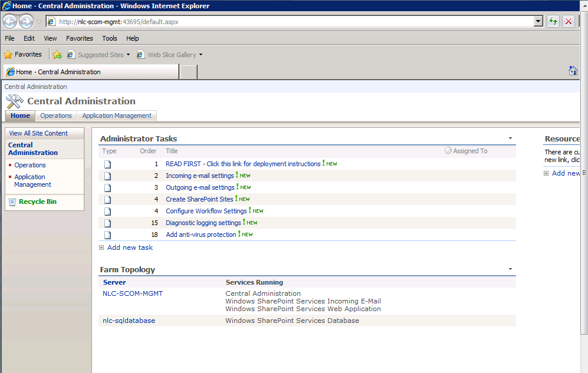Switch to the Operations tab

(56, 115)
